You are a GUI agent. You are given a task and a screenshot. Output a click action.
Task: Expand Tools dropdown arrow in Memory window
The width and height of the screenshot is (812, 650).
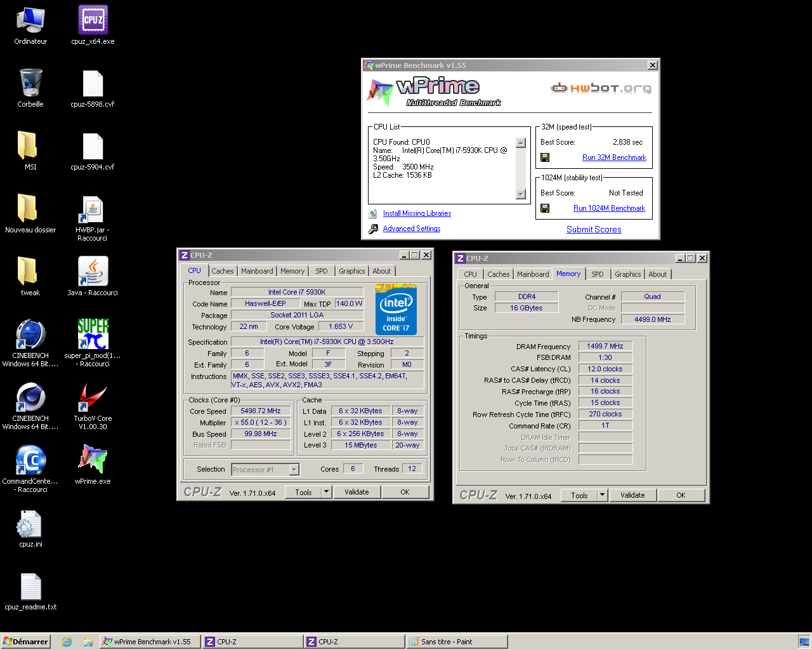pos(603,495)
